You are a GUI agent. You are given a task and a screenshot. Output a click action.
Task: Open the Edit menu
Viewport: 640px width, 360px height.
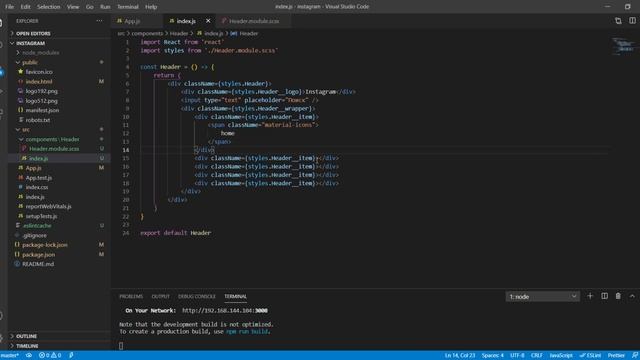coord(25,7)
